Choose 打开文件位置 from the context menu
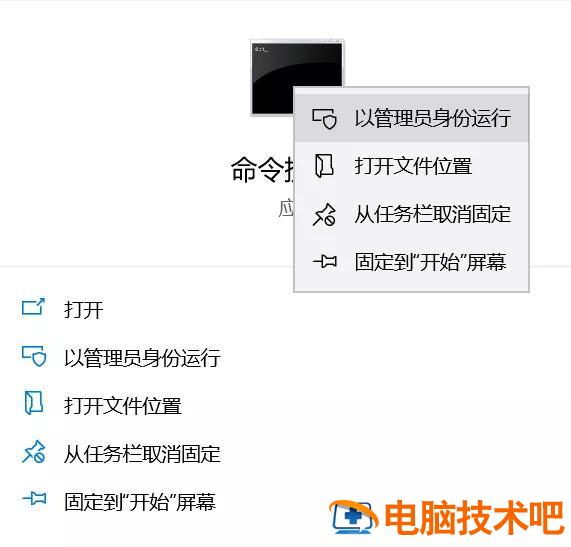This screenshot has height=547, width=571. pos(411,166)
